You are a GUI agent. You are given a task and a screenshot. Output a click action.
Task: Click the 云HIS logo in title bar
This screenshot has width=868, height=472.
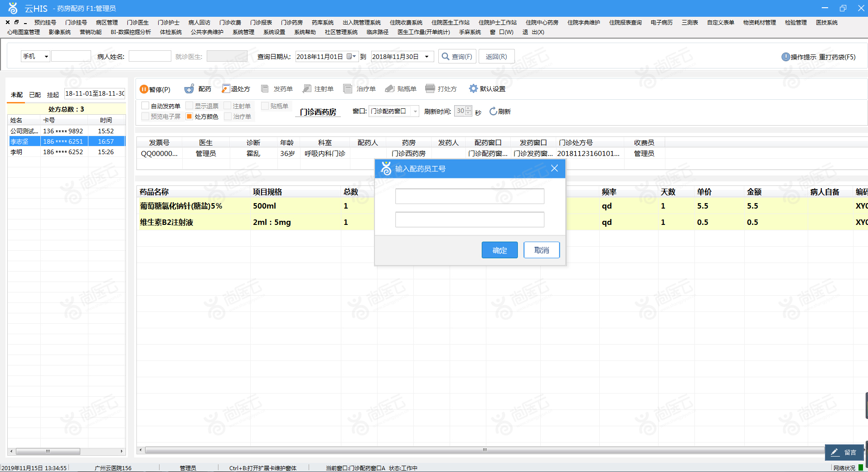pyautogui.click(x=13, y=8)
